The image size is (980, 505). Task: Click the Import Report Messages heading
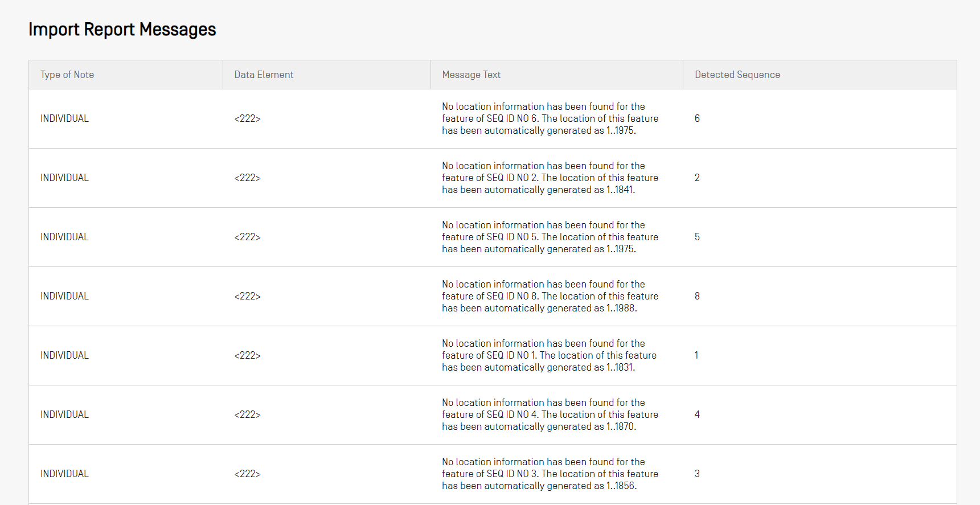122,30
